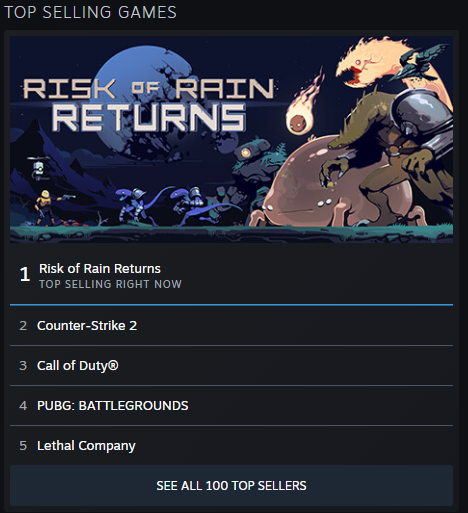Click the rank 3 number beside Call of Duty
This screenshot has height=513, width=468.
pos(23,366)
